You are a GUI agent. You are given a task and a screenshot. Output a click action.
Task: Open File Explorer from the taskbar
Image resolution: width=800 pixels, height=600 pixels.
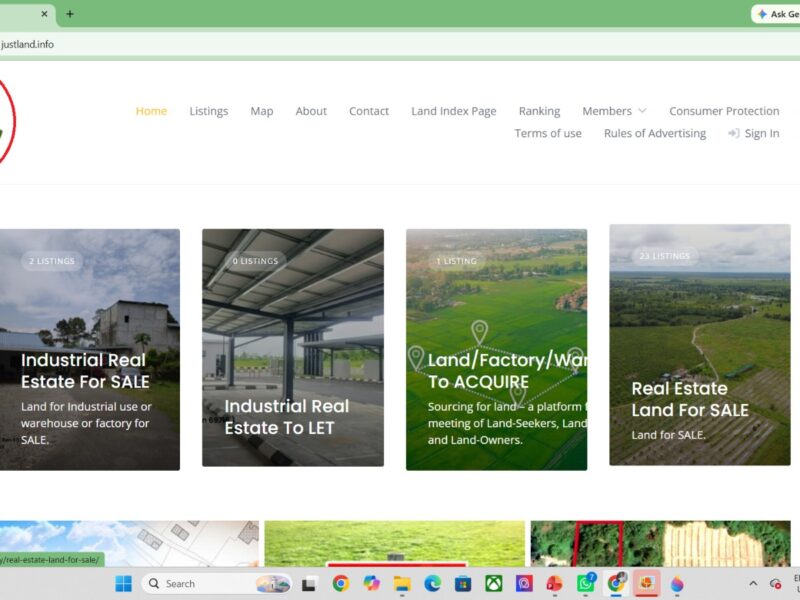click(402, 583)
